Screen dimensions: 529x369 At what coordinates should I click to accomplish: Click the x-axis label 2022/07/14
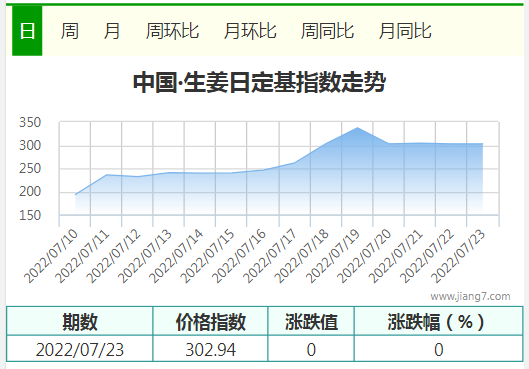(x=176, y=256)
